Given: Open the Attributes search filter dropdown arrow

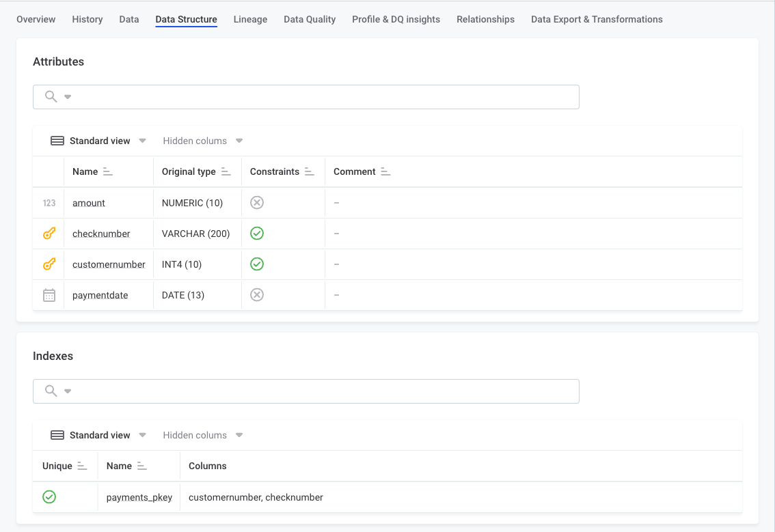Looking at the screenshot, I should point(68,97).
